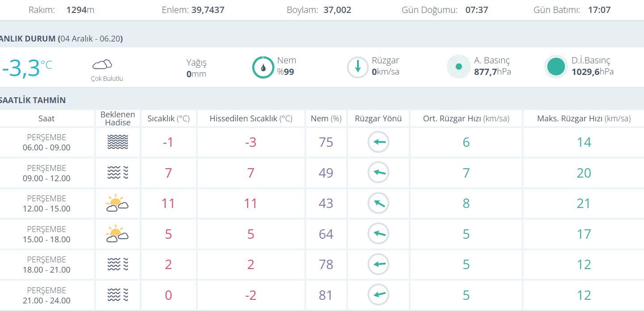Click the Rüzgar Yönü column header

[x=378, y=119]
